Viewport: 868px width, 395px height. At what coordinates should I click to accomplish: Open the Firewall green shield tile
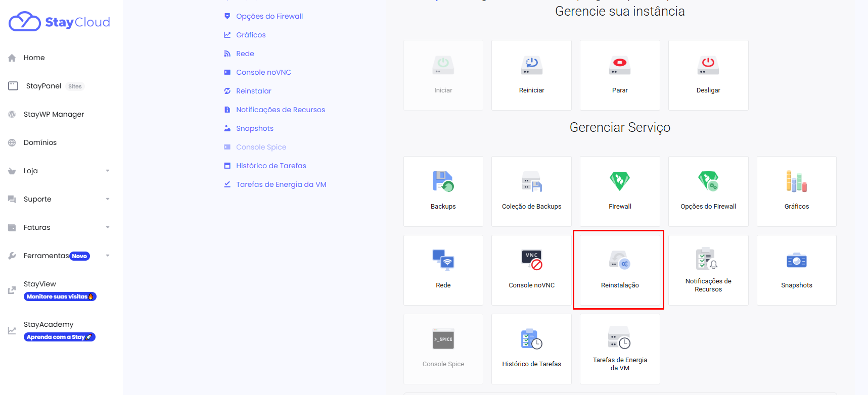coord(620,191)
